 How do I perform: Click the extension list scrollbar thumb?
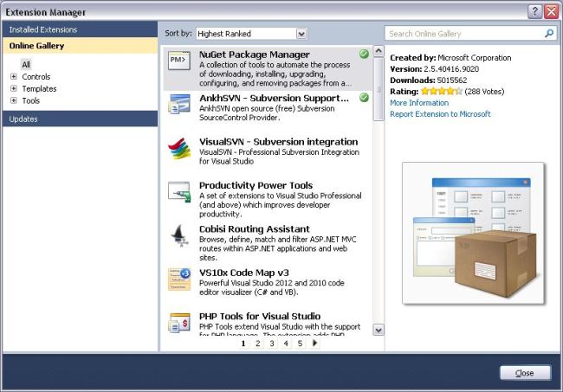pyautogui.click(x=379, y=89)
